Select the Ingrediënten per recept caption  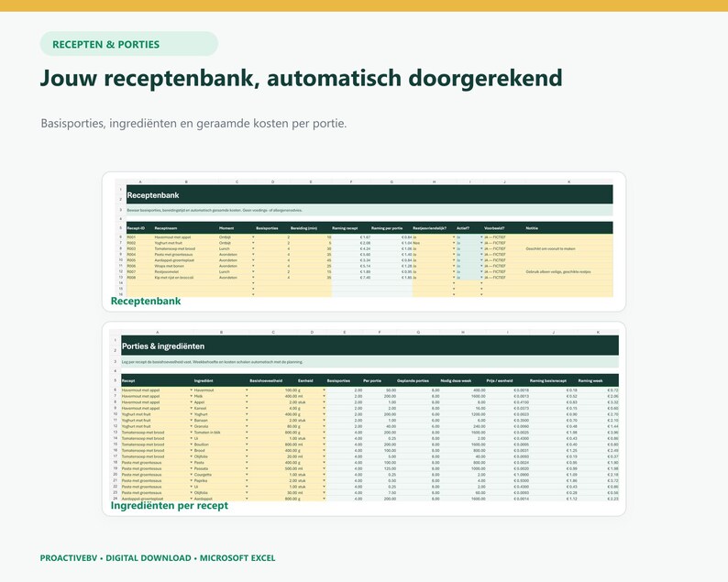pos(170,505)
